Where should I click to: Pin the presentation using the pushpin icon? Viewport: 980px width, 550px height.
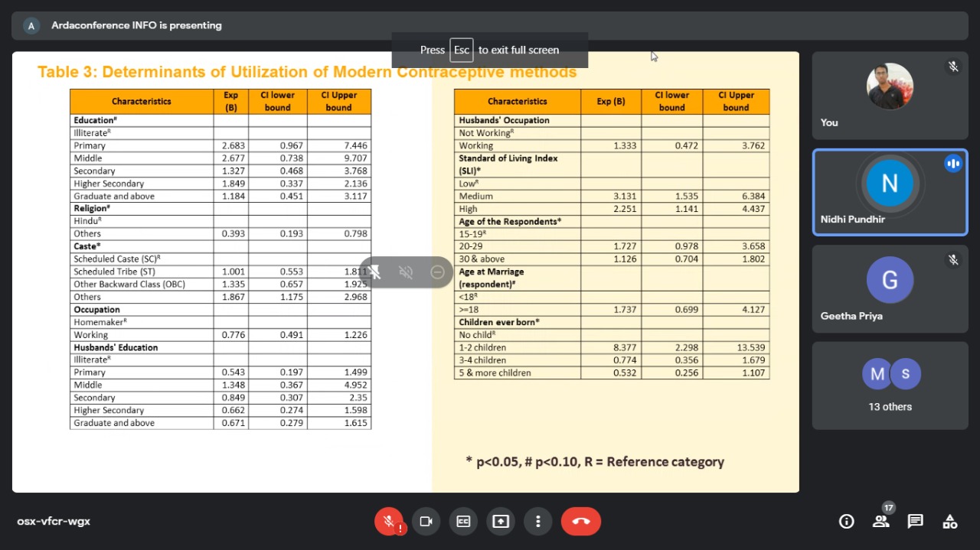point(374,272)
